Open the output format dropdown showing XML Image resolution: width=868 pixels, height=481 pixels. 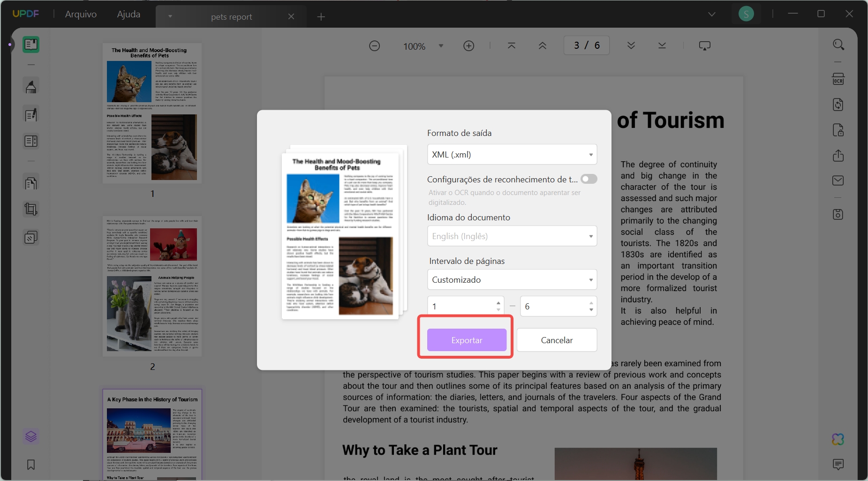coord(513,154)
